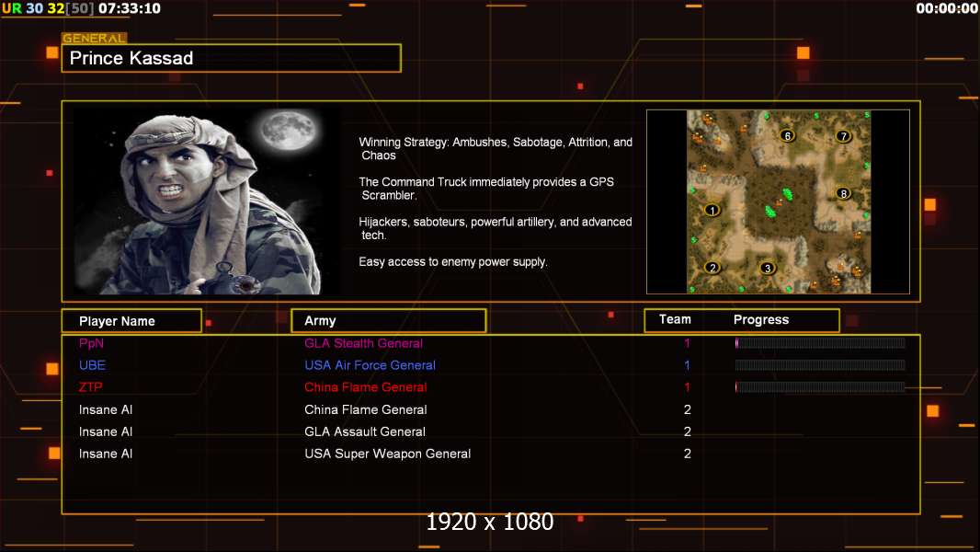Click the Player Name column header
Image resolution: width=980 pixels, height=552 pixels.
[x=131, y=321]
